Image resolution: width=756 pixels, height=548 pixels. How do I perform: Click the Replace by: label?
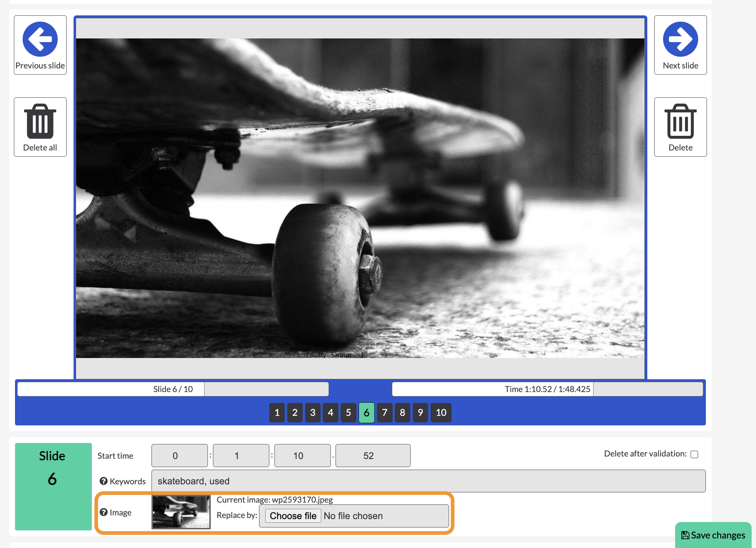tap(237, 515)
